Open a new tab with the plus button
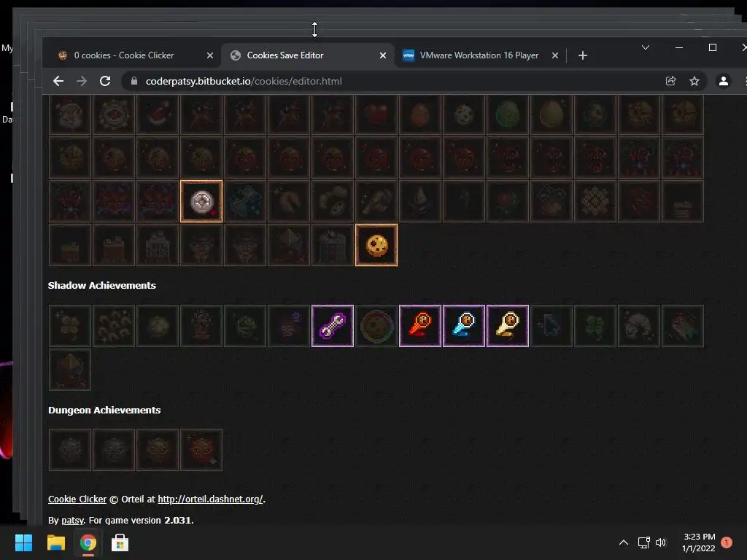747x560 pixels. pos(583,55)
